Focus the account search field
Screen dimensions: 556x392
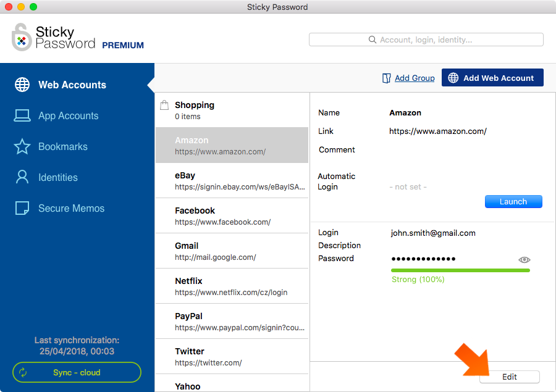point(426,40)
